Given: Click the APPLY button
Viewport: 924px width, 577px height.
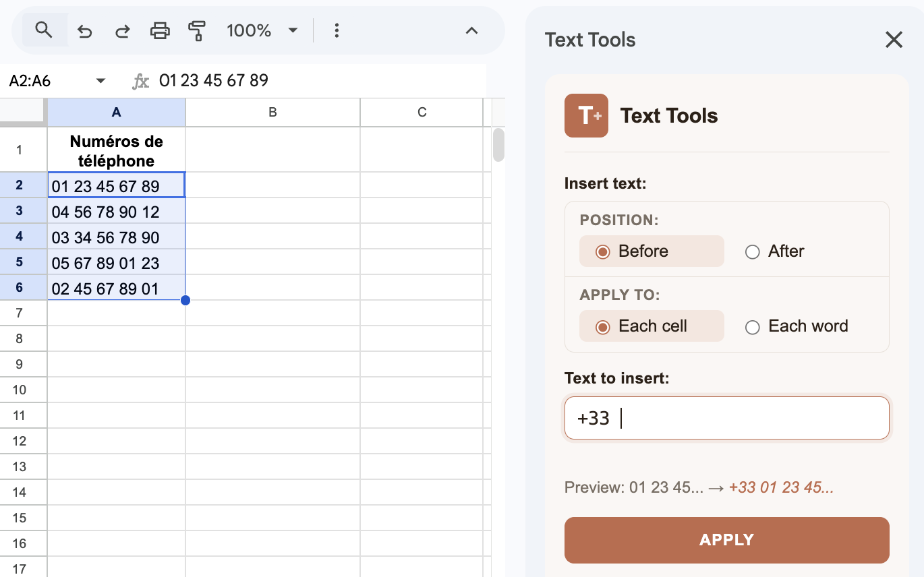Looking at the screenshot, I should coord(726,540).
